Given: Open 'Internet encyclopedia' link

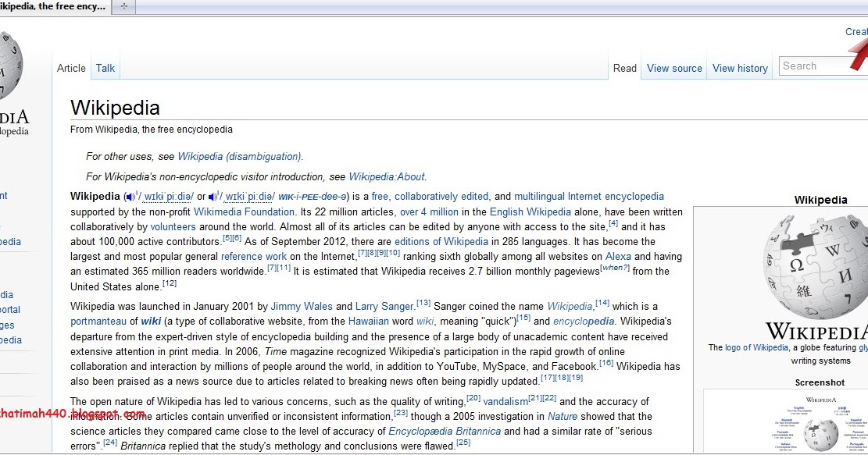Looking at the screenshot, I should click(x=616, y=196).
